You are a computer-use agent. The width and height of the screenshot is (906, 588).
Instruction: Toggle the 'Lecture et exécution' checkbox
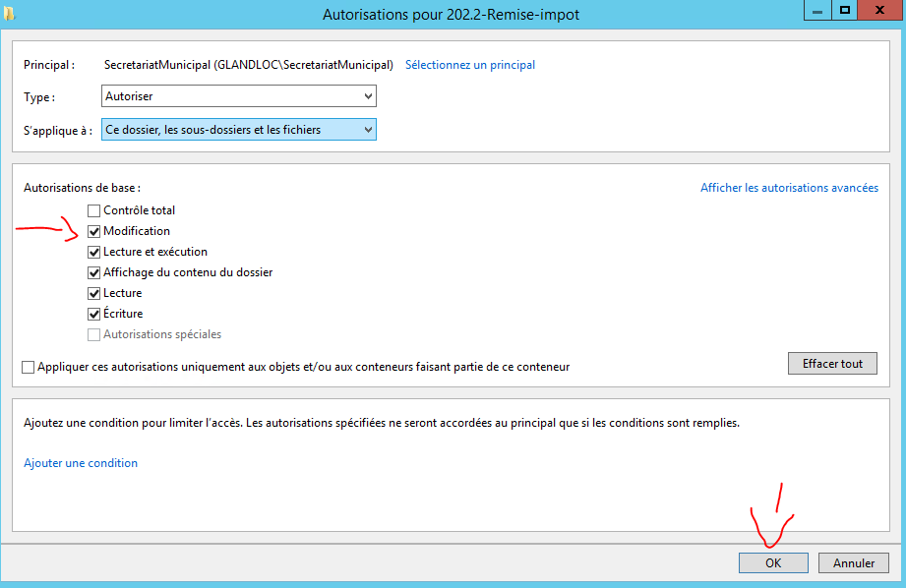point(94,252)
